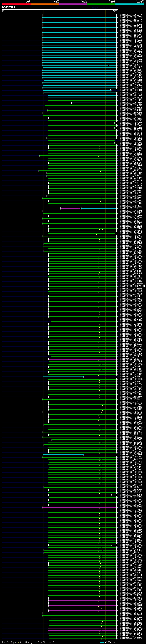Image resolution: width=146 pixels, height=644 pixels.
Task: Select the UniRef100_C1E3R7 label
Action: pyautogui.click(x=131, y=100)
